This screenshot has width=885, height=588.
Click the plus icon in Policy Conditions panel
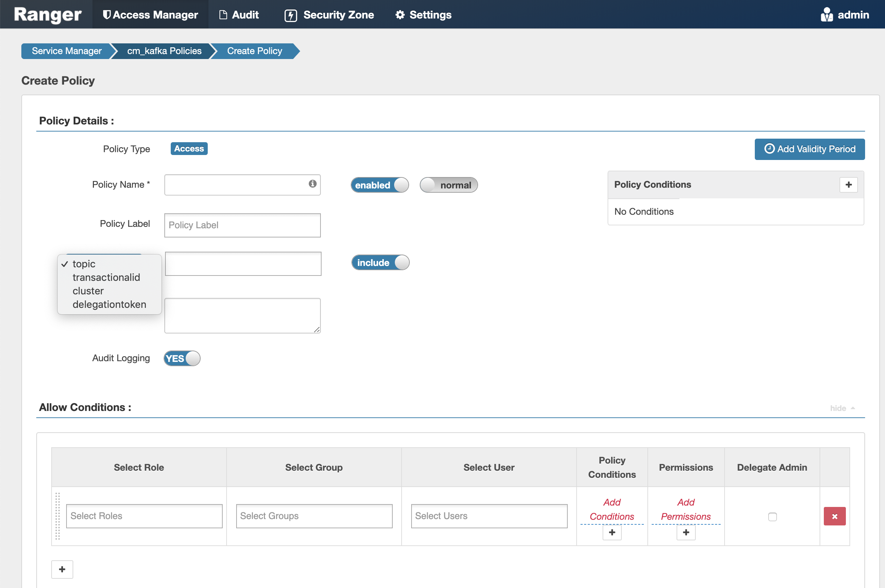849,185
